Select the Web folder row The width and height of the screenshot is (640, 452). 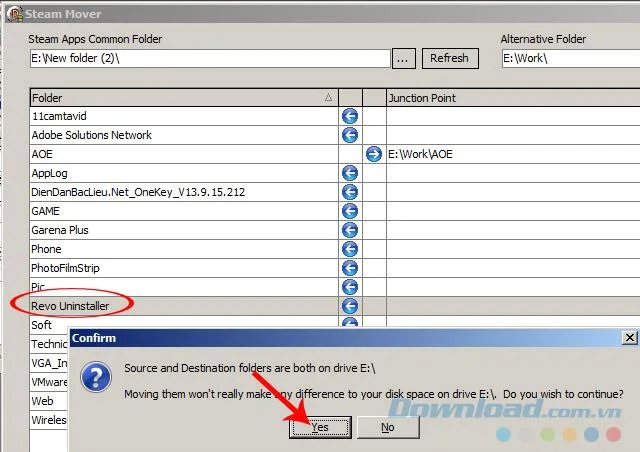click(49, 401)
